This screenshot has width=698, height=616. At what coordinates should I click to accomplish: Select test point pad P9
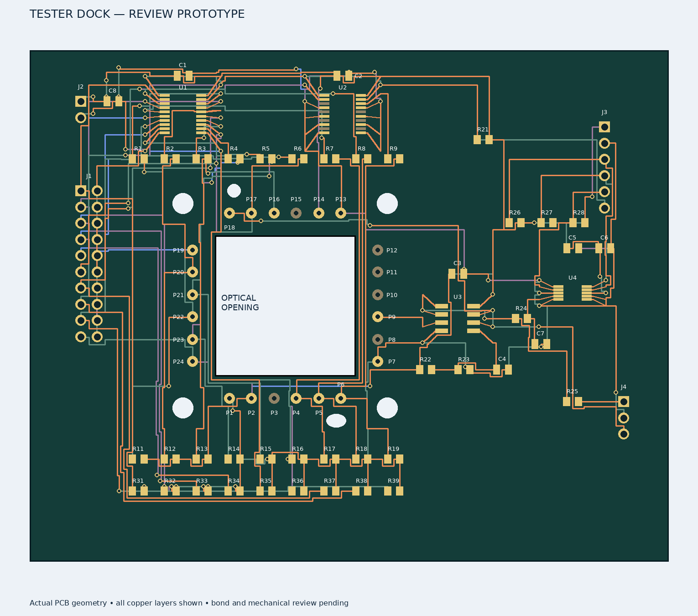[x=378, y=317]
